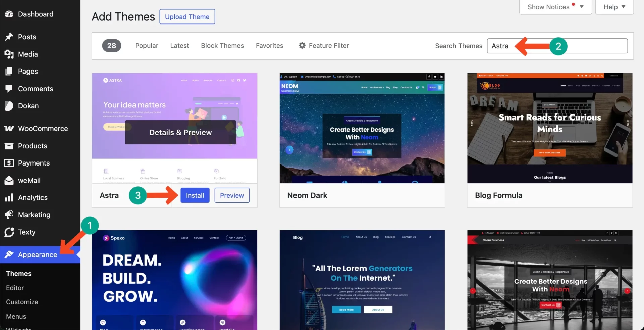Open the Feature Filter option

[x=324, y=45]
